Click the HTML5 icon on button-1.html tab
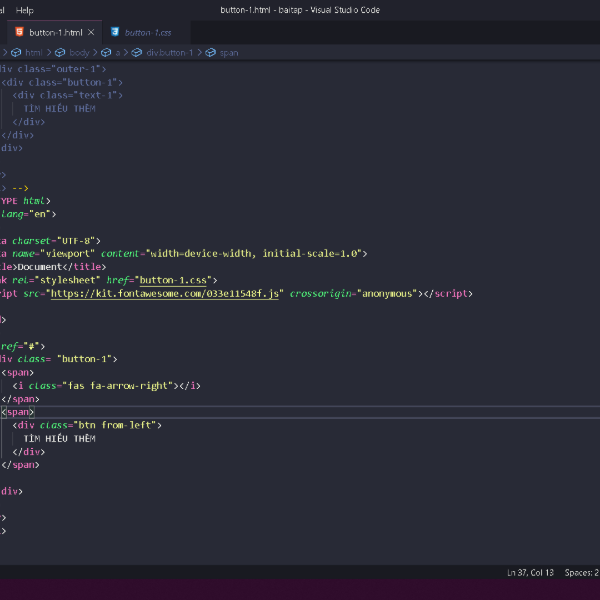Viewport: 600px width, 600px height. (19, 32)
